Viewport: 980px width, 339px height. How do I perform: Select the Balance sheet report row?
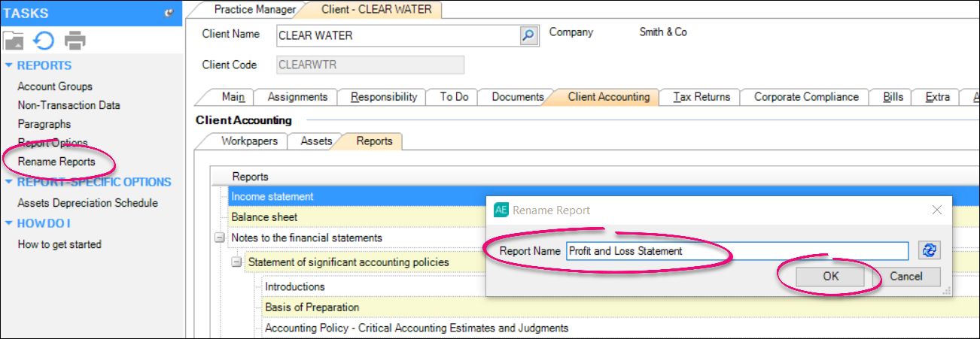(x=264, y=217)
